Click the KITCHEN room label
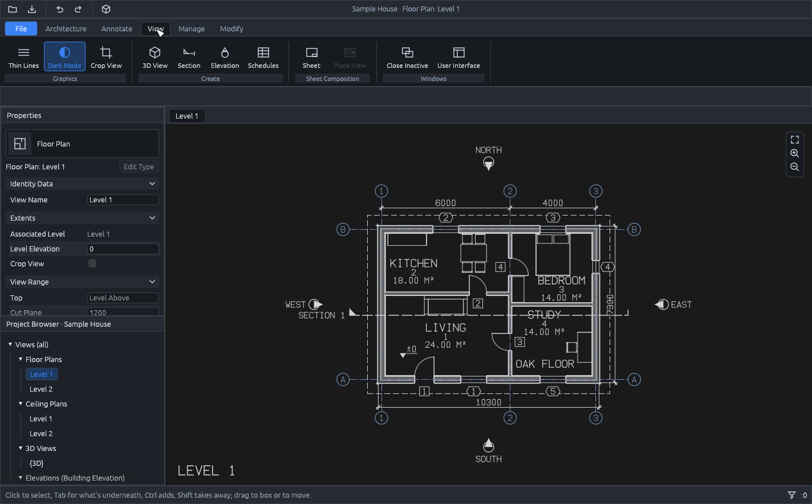 [x=413, y=263]
